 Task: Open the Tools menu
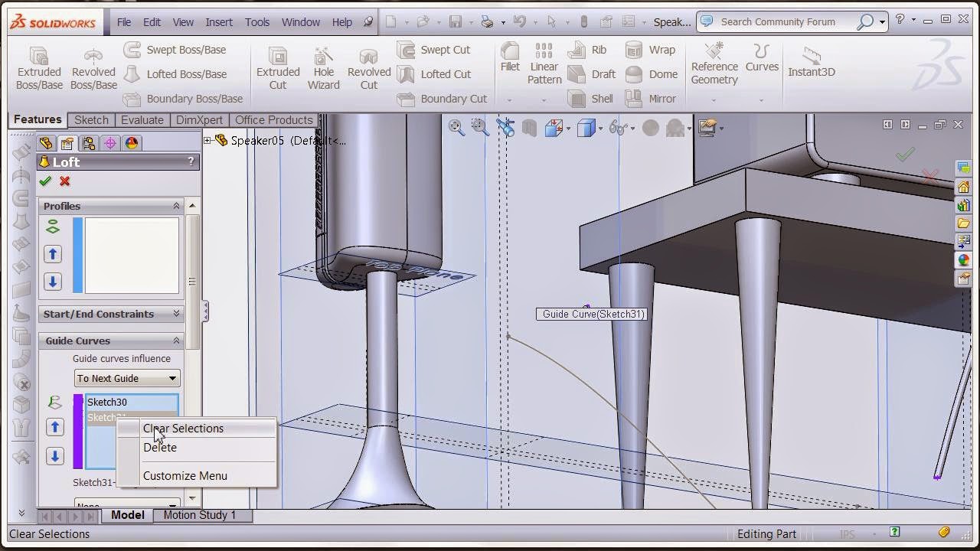click(x=257, y=22)
